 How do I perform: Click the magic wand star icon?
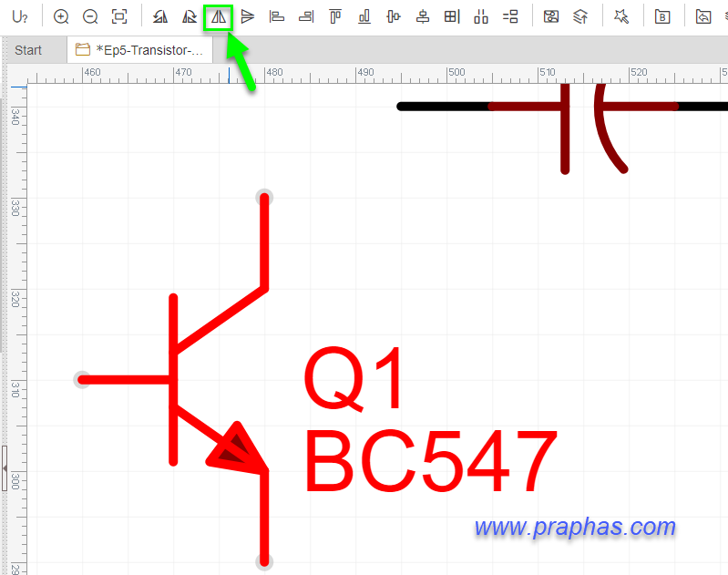pyautogui.click(x=621, y=17)
